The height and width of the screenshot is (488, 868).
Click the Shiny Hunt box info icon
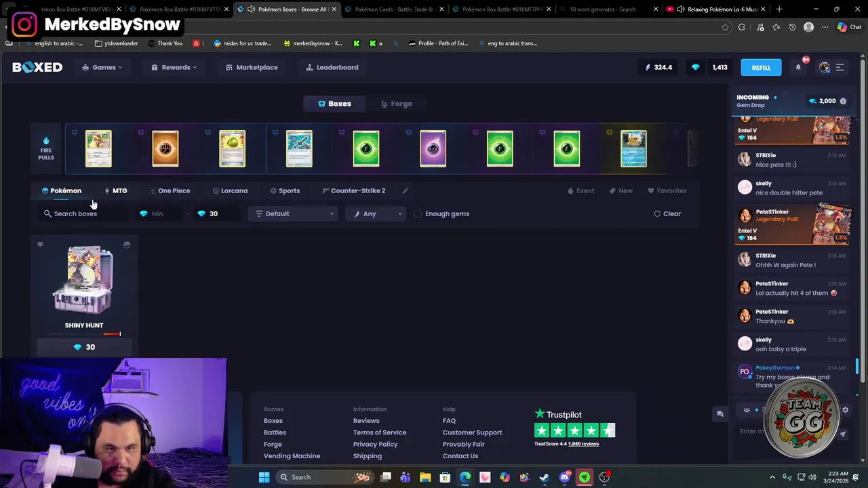click(127, 245)
